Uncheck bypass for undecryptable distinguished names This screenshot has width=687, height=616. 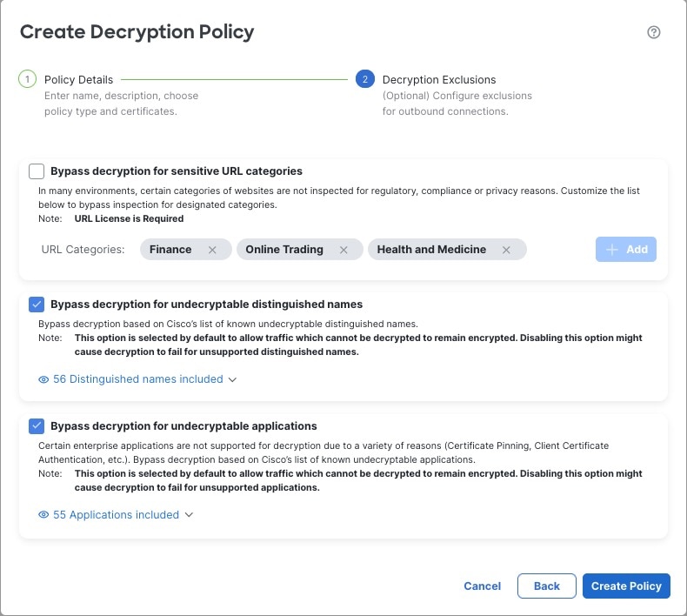[37, 305]
